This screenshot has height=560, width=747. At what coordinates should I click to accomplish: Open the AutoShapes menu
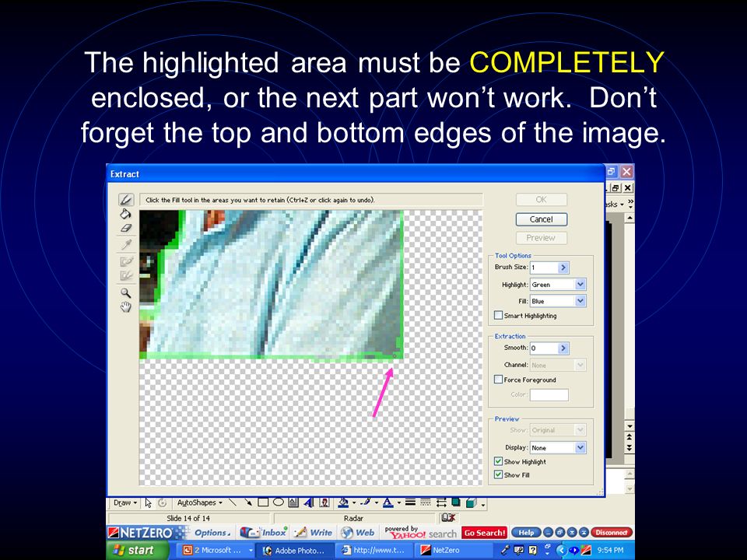pos(200,503)
